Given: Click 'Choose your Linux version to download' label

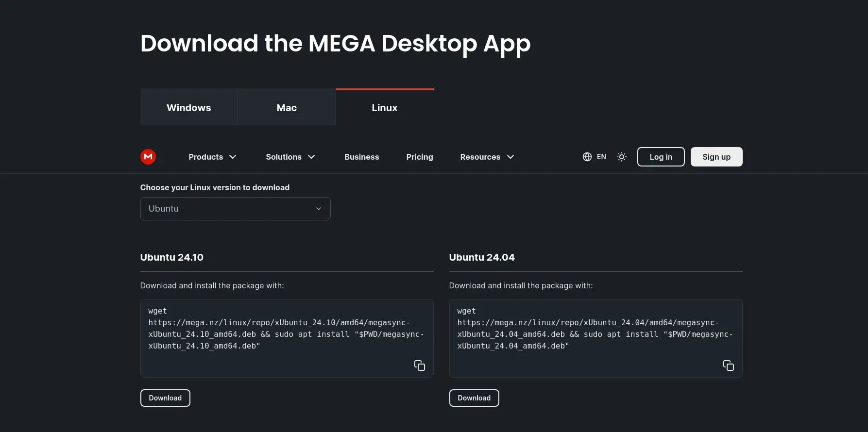Looking at the screenshot, I should (215, 187).
